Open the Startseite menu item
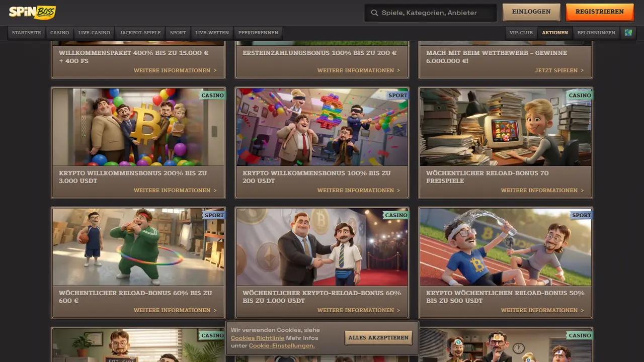This screenshot has width=644, height=362. [27, 33]
